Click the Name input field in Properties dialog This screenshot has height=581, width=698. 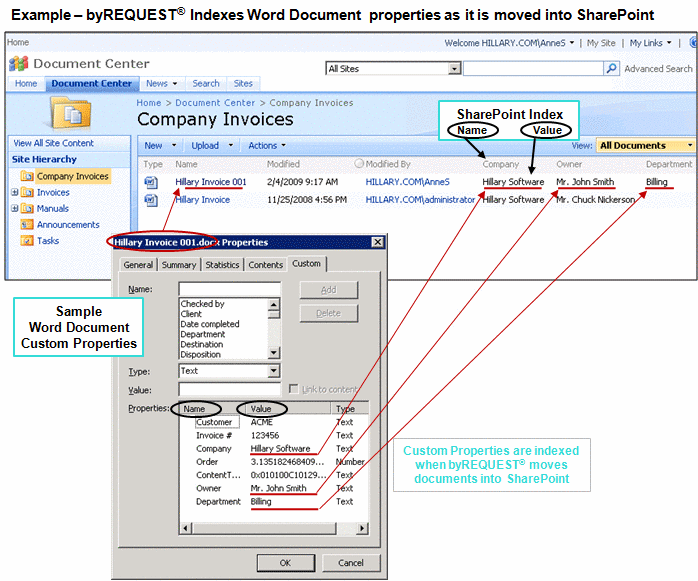(230, 289)
